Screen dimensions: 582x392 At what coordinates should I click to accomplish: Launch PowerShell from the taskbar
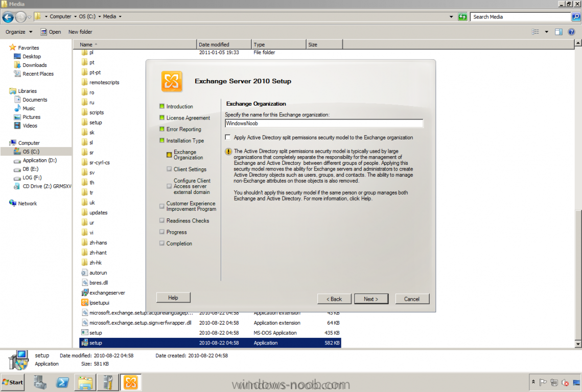(x=62, y=382)
